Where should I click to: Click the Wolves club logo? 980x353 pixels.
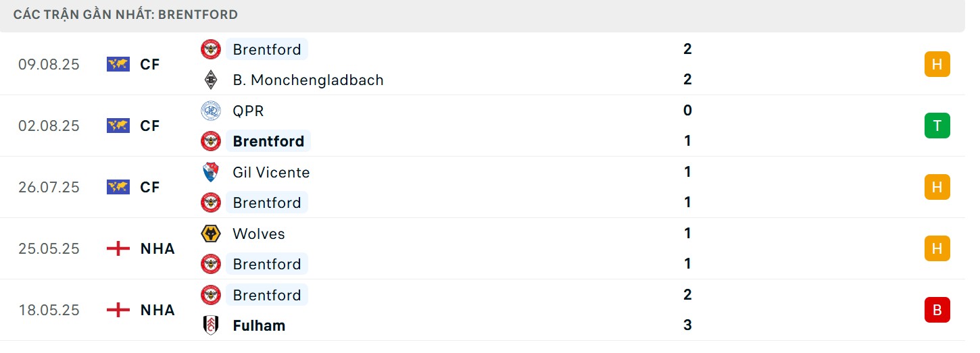pyautogui.click(x=211, y=234)
